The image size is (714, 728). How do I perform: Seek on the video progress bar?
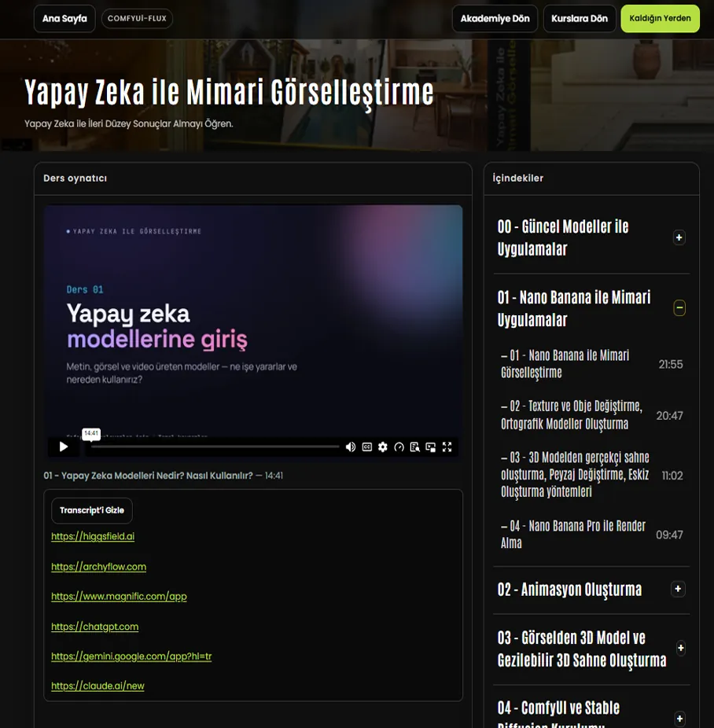[x=215, y=447]
